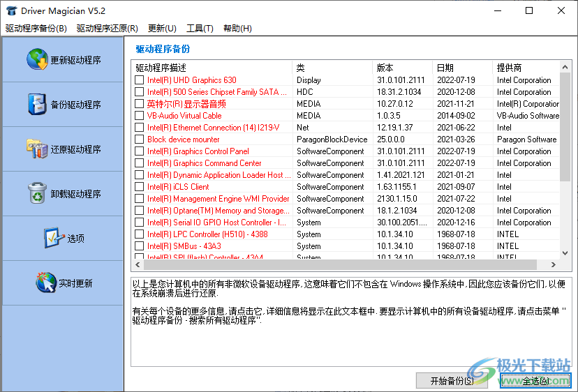Tick Intel(R) Optane(TM) Memory and Storage checkbox
This screenshot has height=392, width=578.
[x=139, y=211]
